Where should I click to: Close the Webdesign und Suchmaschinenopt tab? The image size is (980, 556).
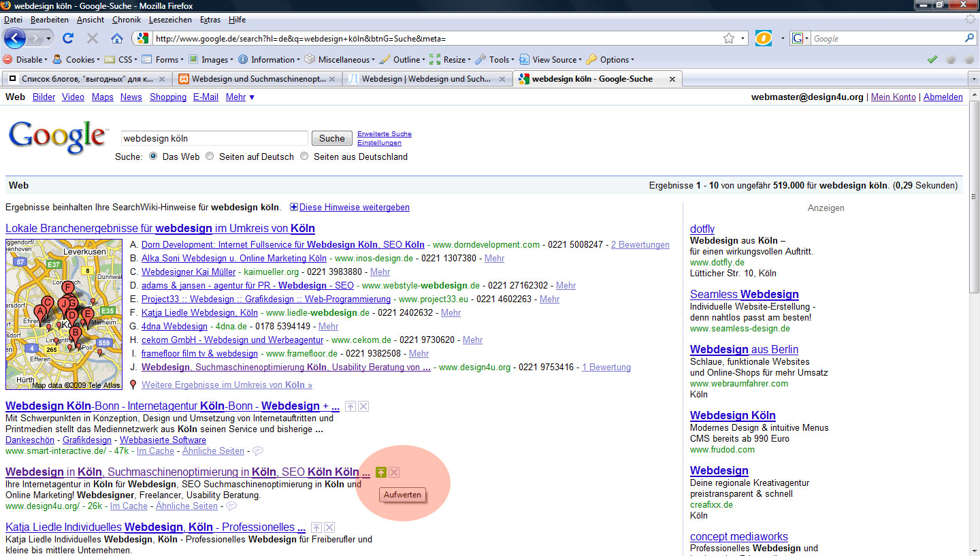tap(332, 79)
